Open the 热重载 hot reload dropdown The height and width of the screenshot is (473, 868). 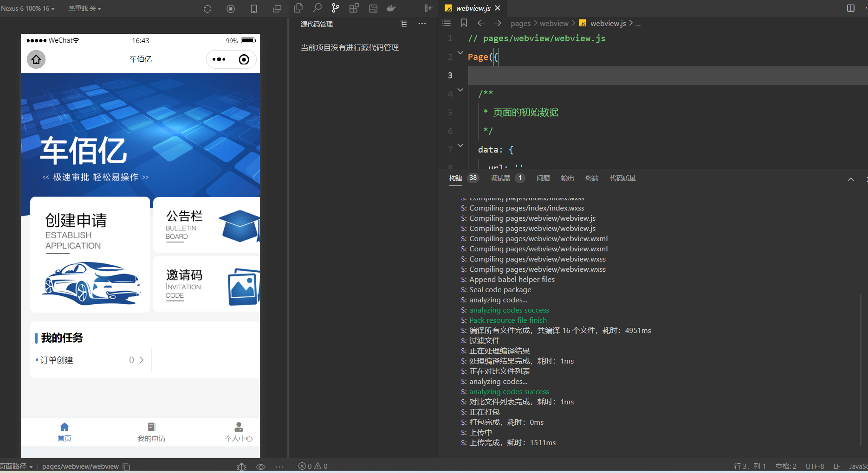(84, 8)
